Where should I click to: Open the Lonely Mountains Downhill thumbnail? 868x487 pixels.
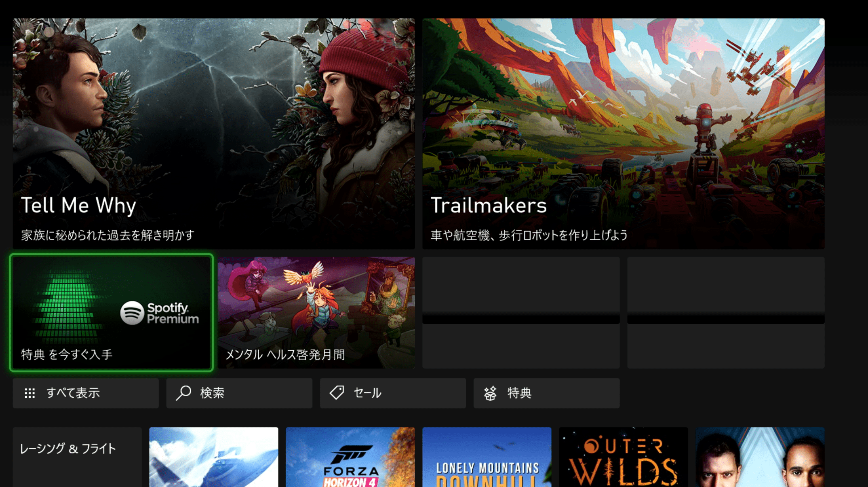point(487,457)
